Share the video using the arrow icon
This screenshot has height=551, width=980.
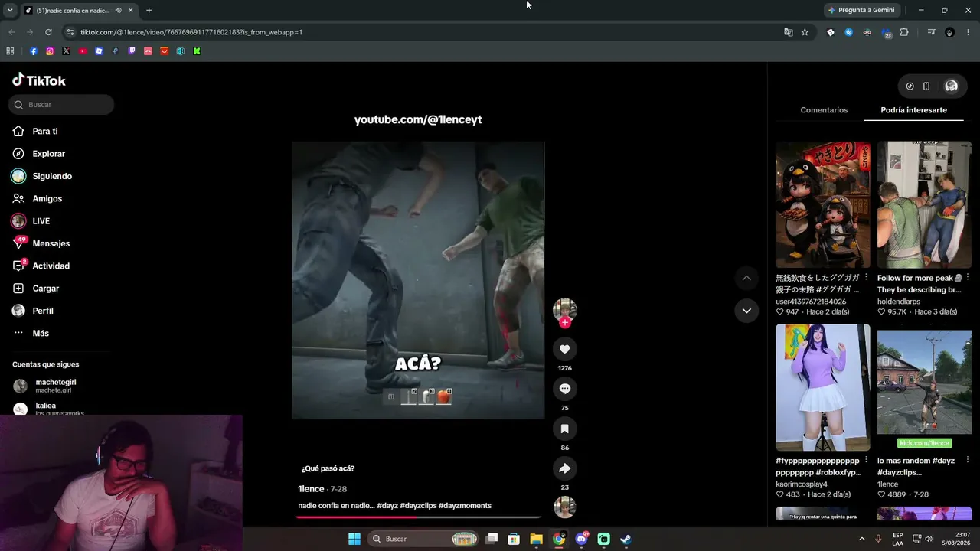564,468
